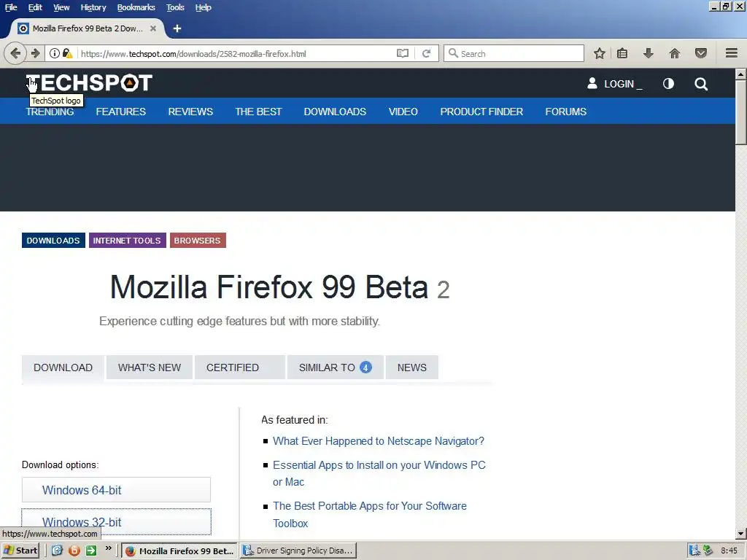The width and height of the screenshot is (747, 560).
Task: Bookmark this page with the star icon
Action: pos(600,53)
